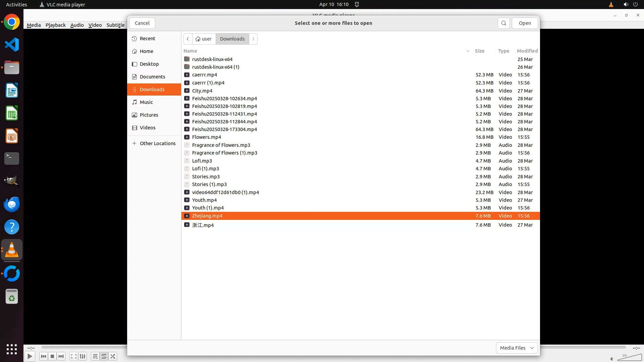Toggle random shuffle playback button
This screenshot has height=362, width=644.
[113, 356]
